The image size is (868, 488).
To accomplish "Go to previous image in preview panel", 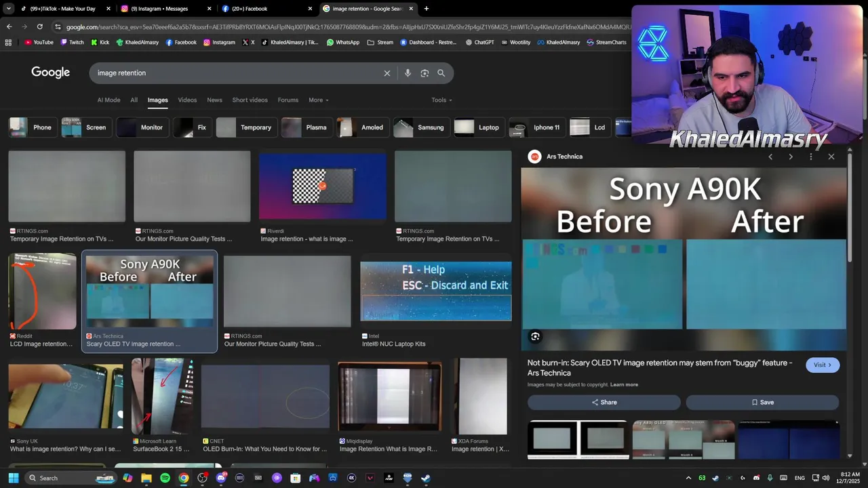I will [770, 157].
